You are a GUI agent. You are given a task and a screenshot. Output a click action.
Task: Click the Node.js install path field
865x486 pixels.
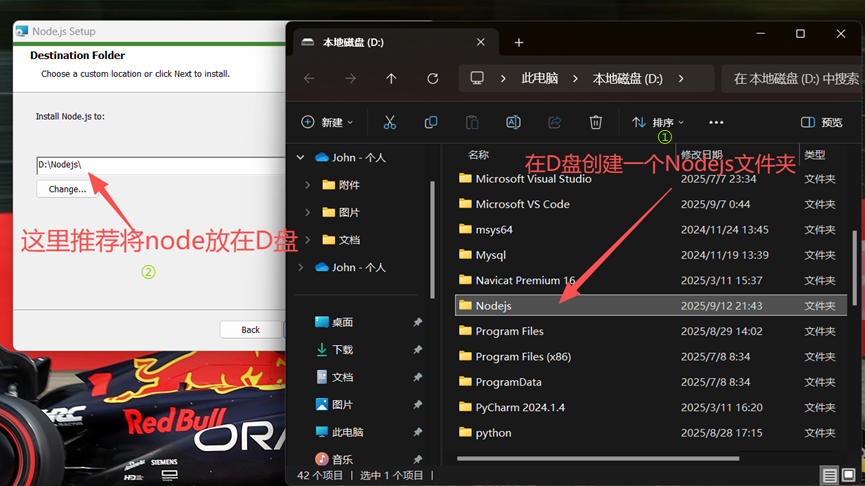[x=161, y=165]
